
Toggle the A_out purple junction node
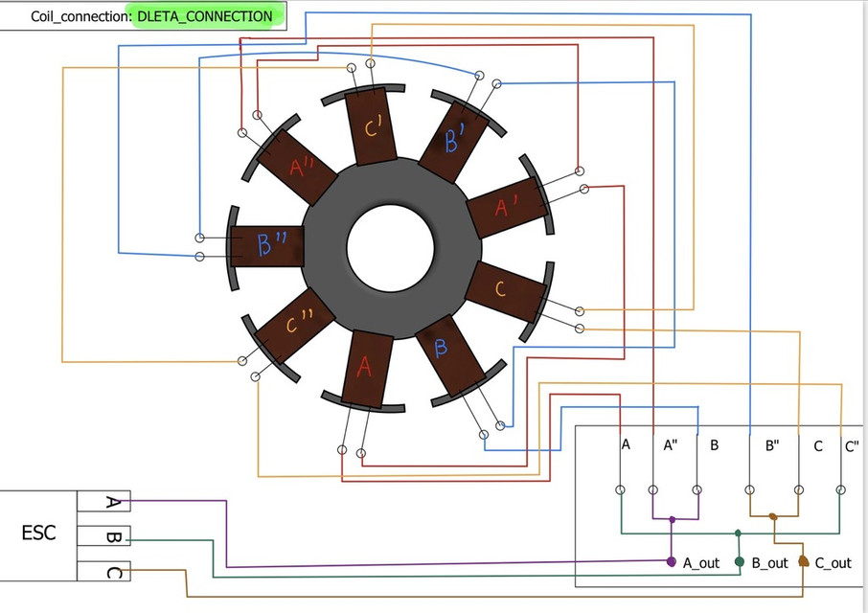point(672,561)
